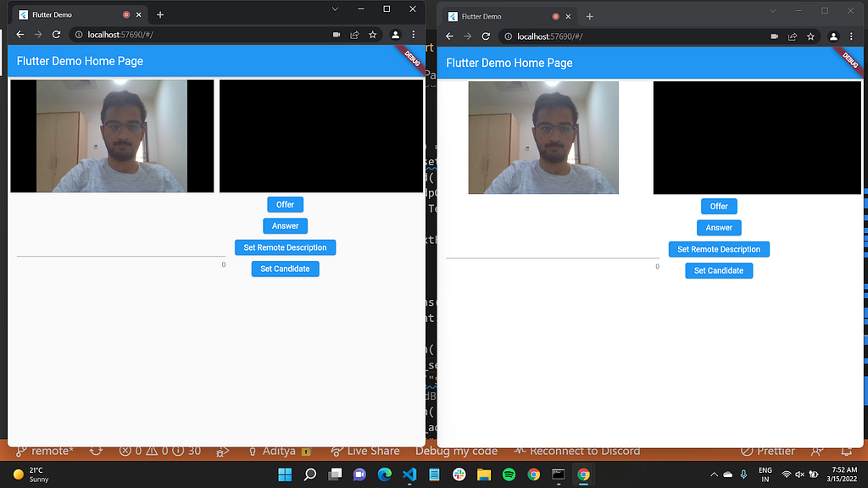
Task: Open tab search dropdown in left window
Action: [x=335, y=8]
